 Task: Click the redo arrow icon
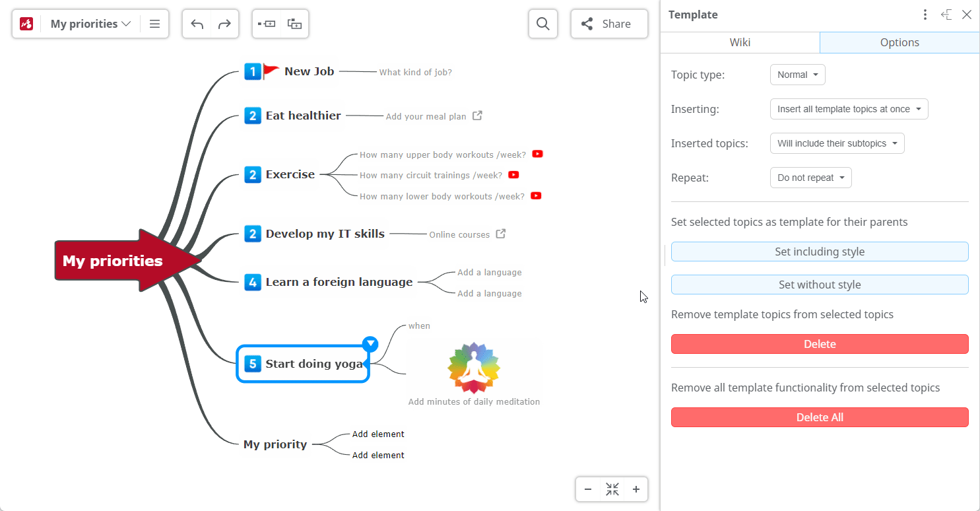pyautogui.click(x=224, y=24)
